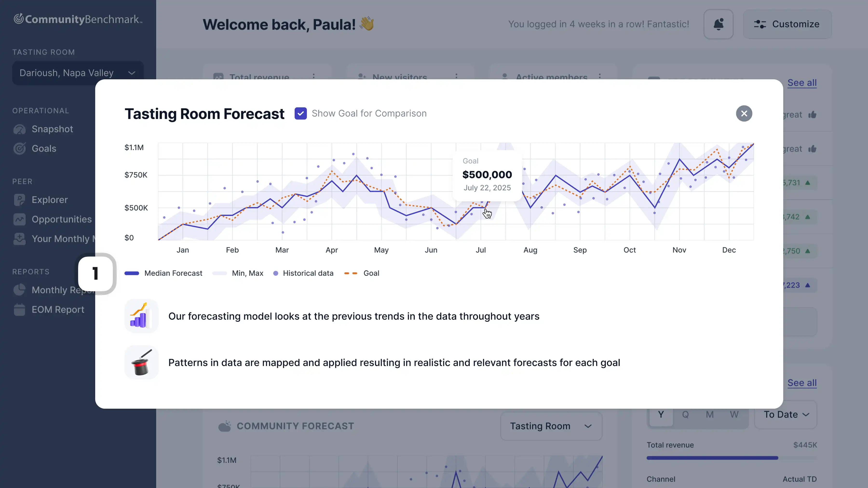868x488 pixels.
Task: Expand Darioush, Napa Valley tasting room dropdown
Action: (78, 73)
